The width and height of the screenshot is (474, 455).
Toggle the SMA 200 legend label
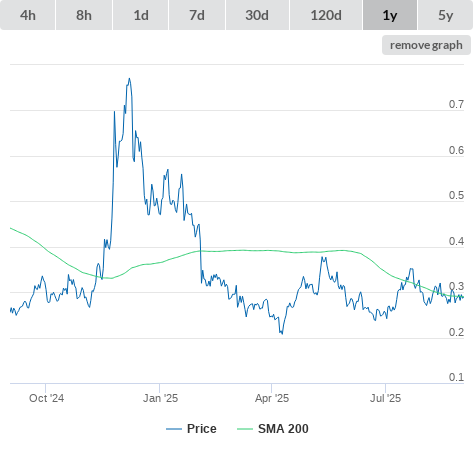283,429
